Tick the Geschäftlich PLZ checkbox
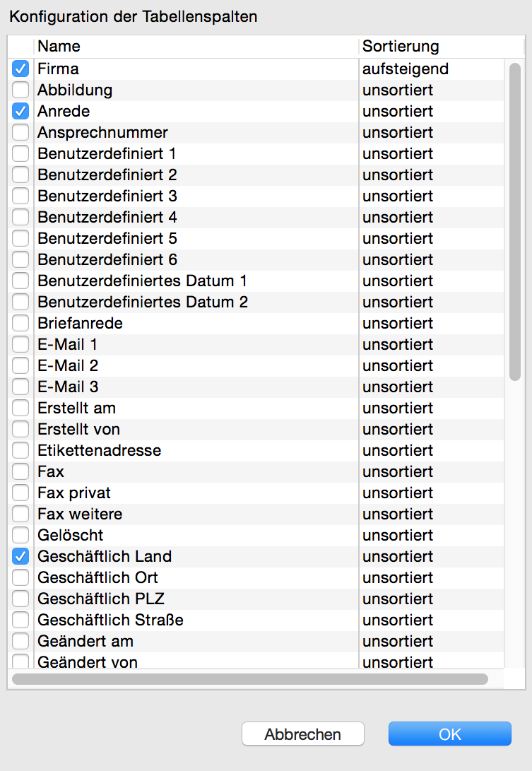532x771 pixels. pos(20,599)
